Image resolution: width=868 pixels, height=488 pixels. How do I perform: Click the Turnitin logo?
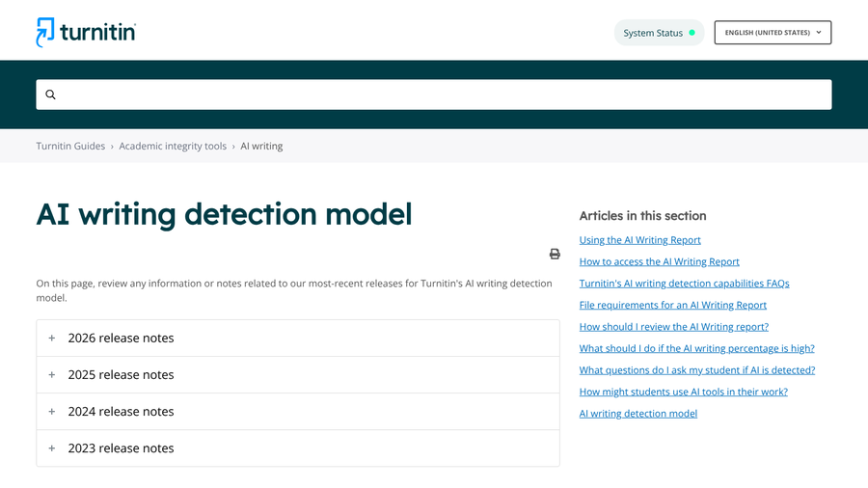click(x=86, y=32)
